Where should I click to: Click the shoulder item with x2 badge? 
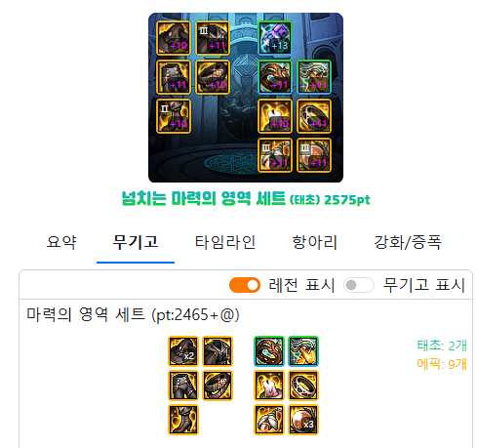[x=183, y=351]
